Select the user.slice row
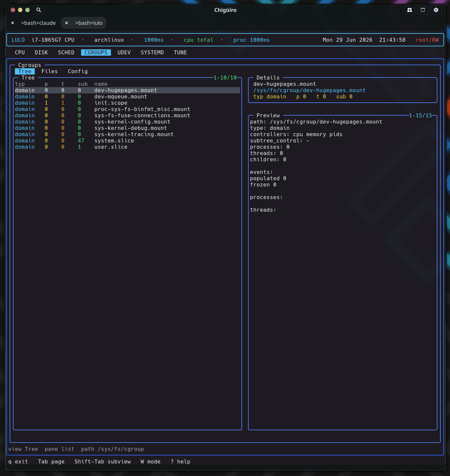450x476 pixels. click(x=127, y=147)
